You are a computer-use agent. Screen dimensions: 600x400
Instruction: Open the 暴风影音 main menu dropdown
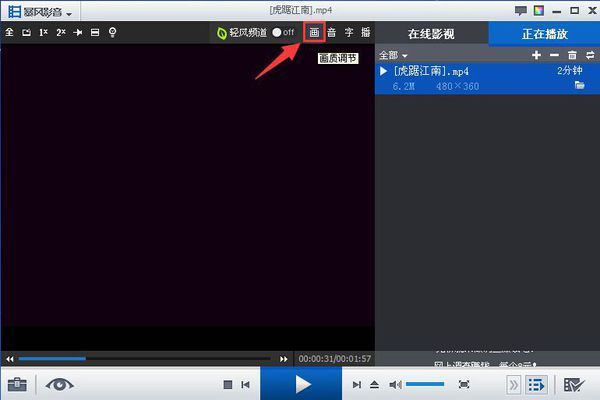pyautogui.click(x=40, y=12)
